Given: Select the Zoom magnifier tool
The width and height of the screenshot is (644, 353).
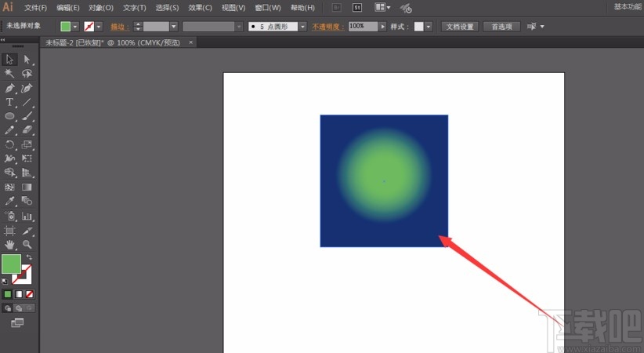Looking at the screenshot, I should click(27, 245).
